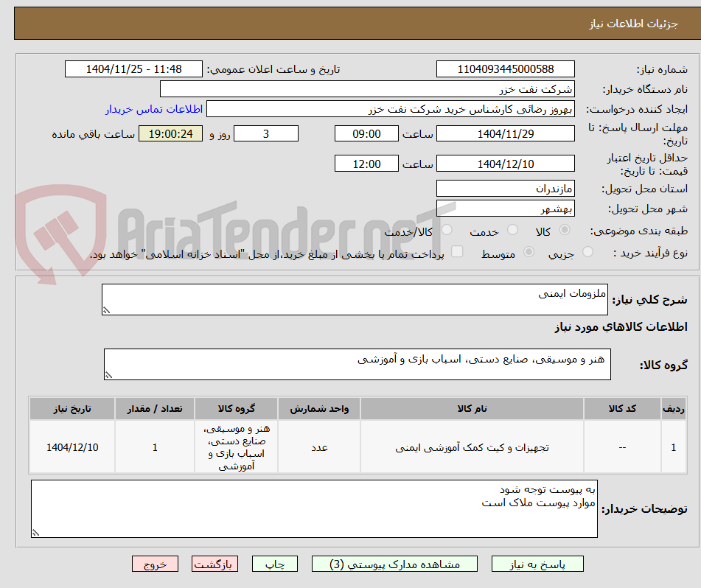
Task: Click the شرح کلی نیاز text area
Action: pos(355,299)
